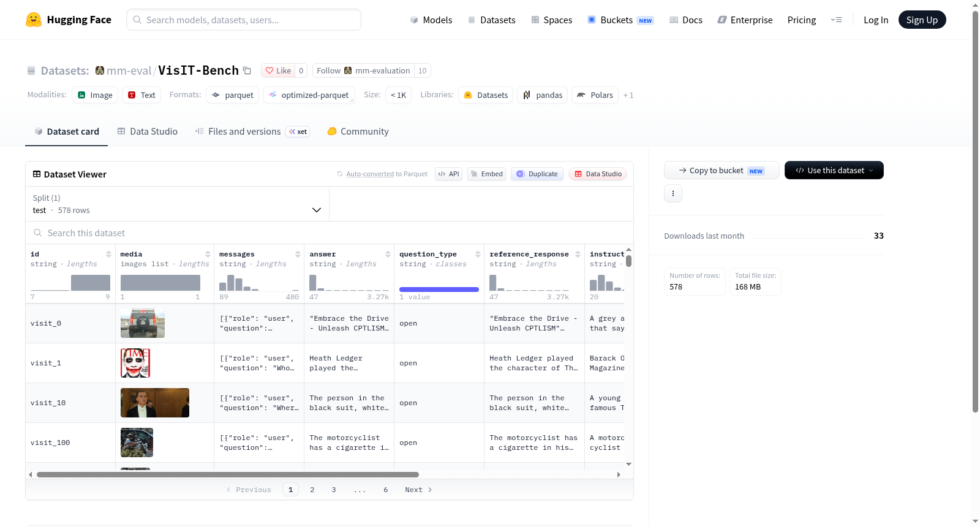This screenshot has height=527, width=980.
Task: Copy dataset name with the copy icon
Action: 247,70
